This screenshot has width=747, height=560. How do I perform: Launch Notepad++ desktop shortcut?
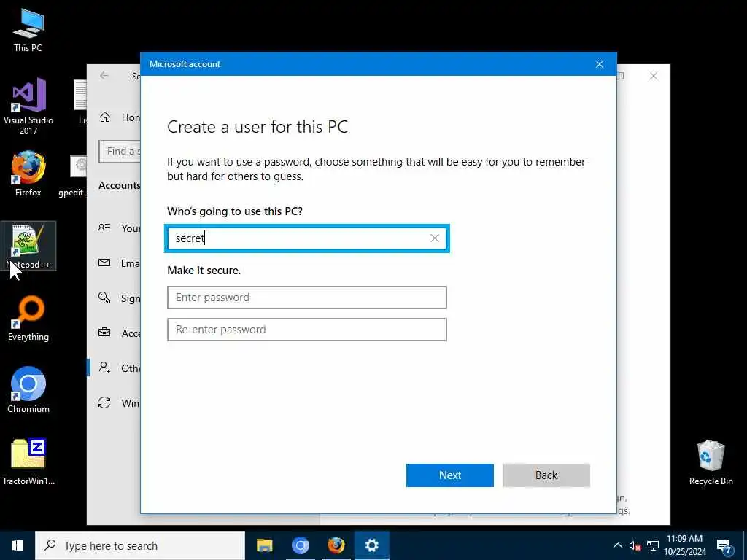(28, 246)
